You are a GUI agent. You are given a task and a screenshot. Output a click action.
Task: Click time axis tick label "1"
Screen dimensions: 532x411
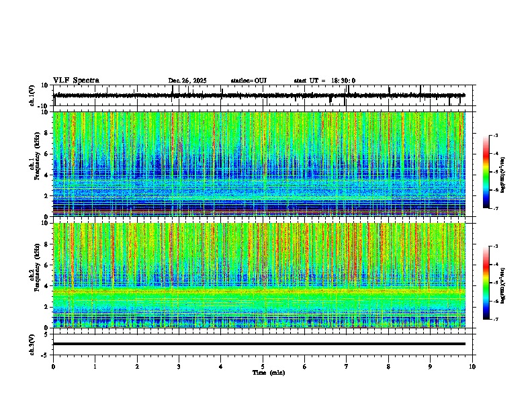[95, 367]
